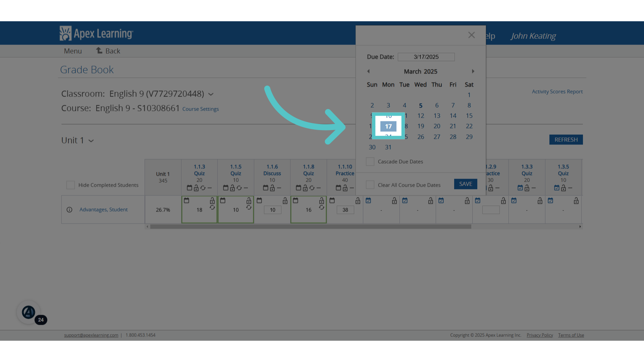Open calendar icon under 1.1.3 Quiz header

pos(190,188)
